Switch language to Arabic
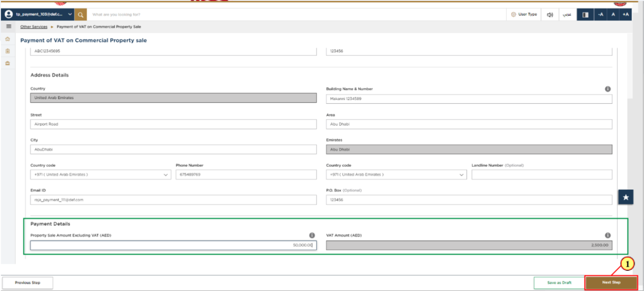Image resolution: width=644 pixels, height=291 pixels. pyautogui.click(x=567, y=15)
